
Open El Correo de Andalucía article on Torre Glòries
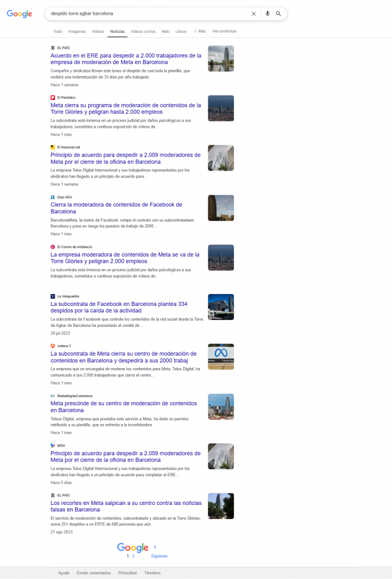[125, 258]
